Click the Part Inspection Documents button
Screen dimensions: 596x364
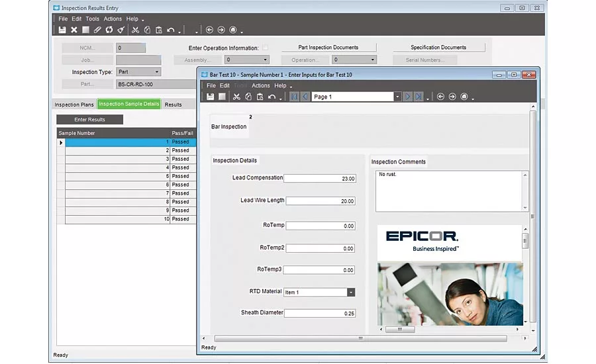click(x=328, y=48)
